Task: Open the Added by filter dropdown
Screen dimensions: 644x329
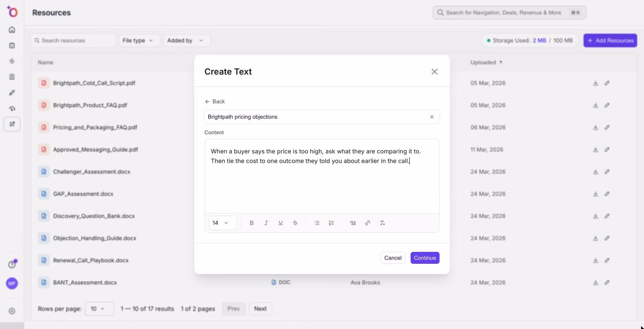Action: [187, 40]
